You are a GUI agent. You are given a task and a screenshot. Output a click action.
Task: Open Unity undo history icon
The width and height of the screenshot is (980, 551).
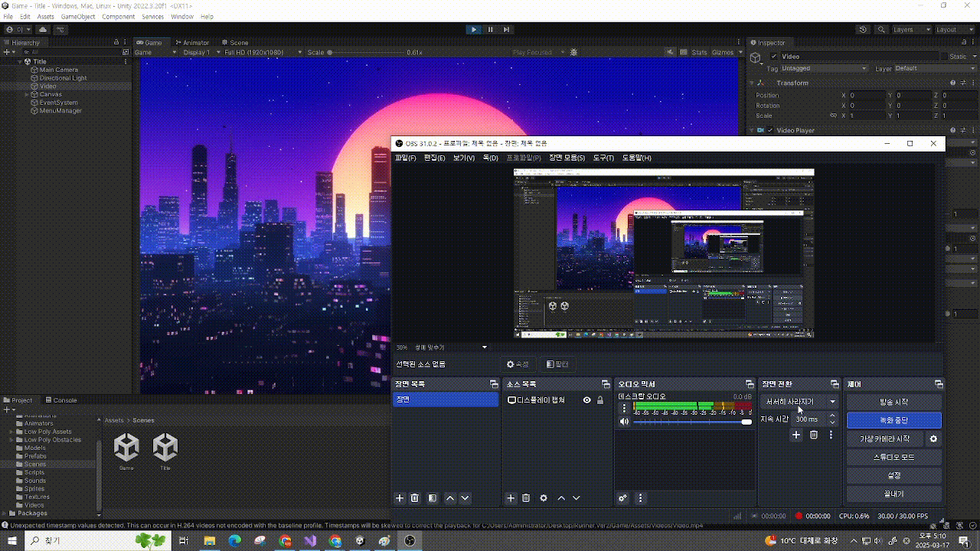click(864, 29)
